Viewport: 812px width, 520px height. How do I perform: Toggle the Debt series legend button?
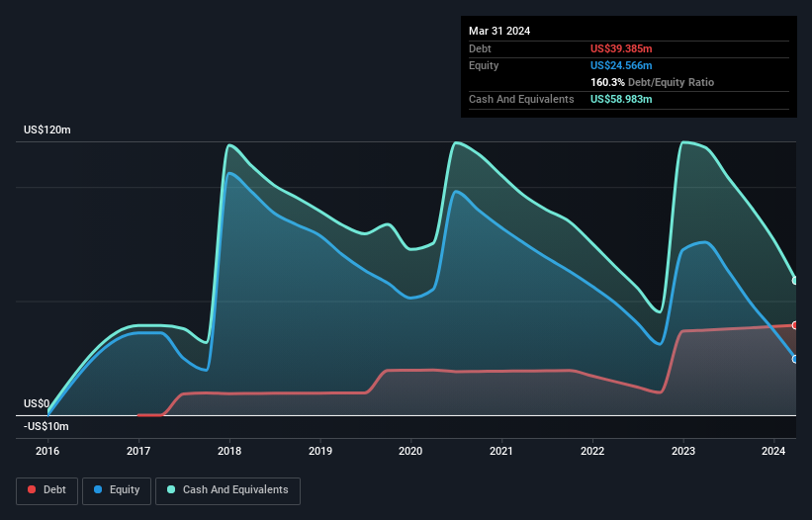pos(46,490)
